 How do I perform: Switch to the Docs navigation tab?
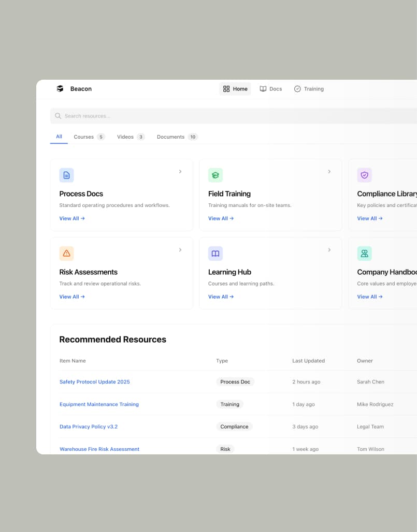271,89
